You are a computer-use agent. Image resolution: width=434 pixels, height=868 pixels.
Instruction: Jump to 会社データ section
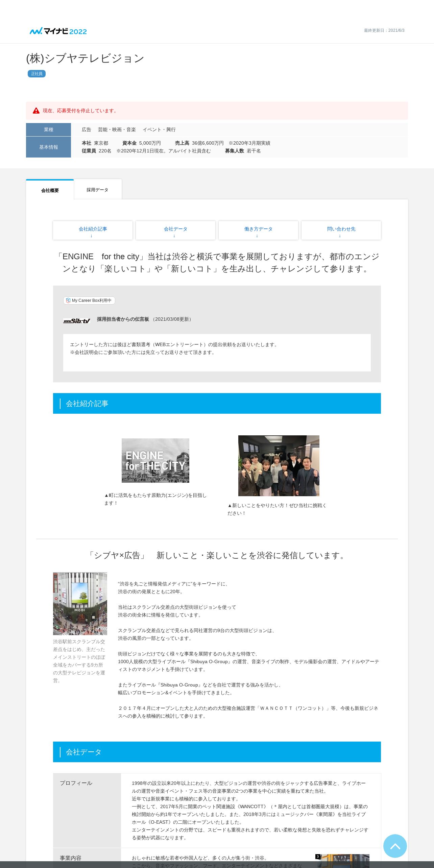click(x=175, y=230)
